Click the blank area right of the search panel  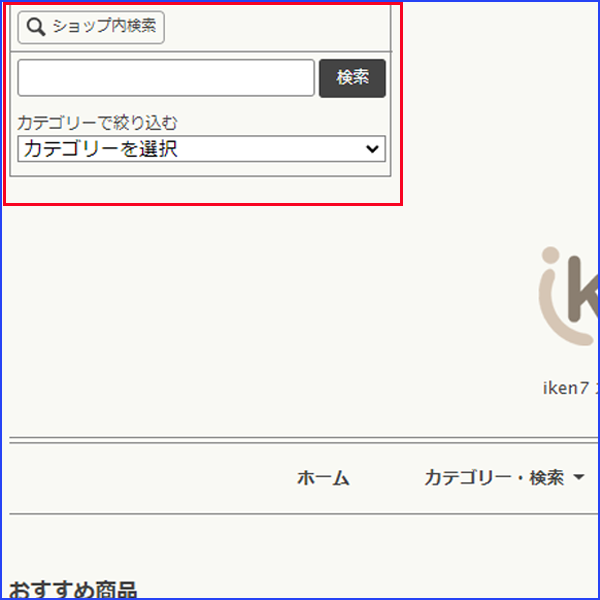(x=500, y=100)
